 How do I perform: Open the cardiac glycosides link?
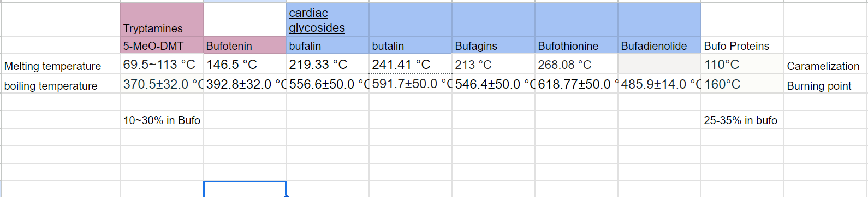pyautogui.click(x=317, y=20)
